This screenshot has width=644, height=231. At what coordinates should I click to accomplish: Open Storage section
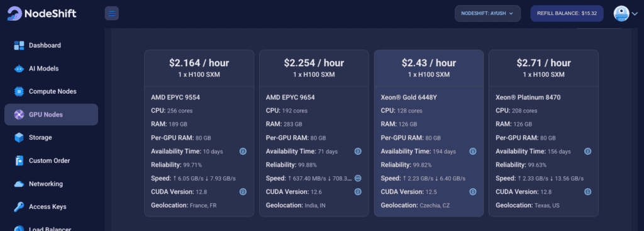pyautogui.click(x=52, y=138)
